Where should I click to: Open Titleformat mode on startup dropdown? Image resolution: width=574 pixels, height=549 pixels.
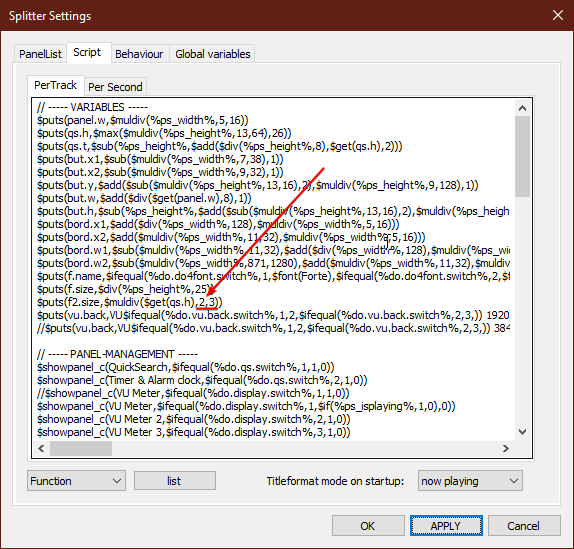[x=470, y=481]
